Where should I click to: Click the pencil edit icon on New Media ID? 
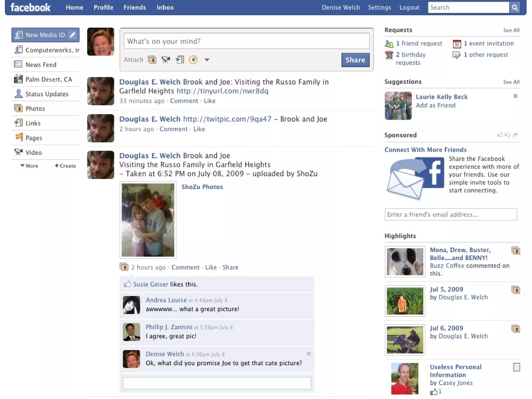coord(73,35)
